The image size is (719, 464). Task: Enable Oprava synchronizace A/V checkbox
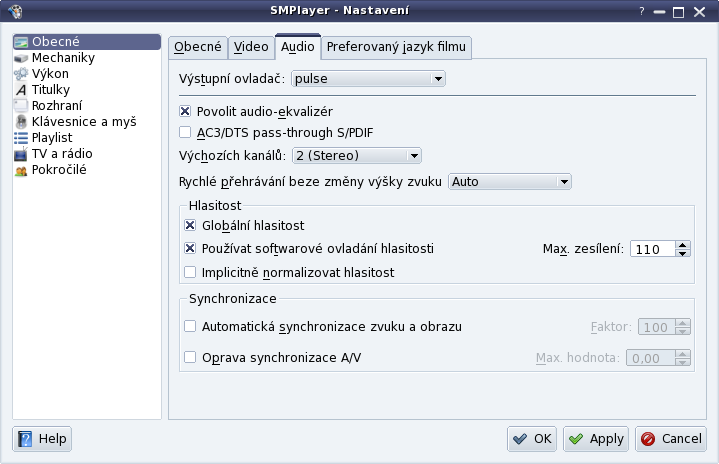pos(190,357)
